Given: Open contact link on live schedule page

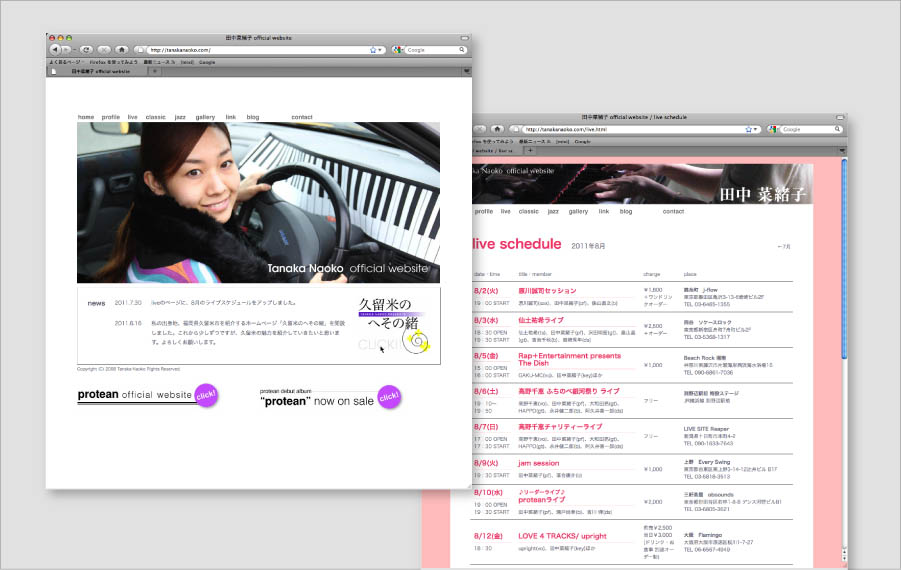Looking at the screenshot, I should click(673, 211).
